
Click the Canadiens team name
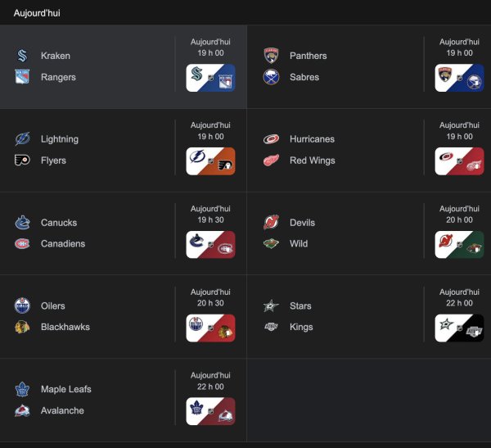(63, 244)
